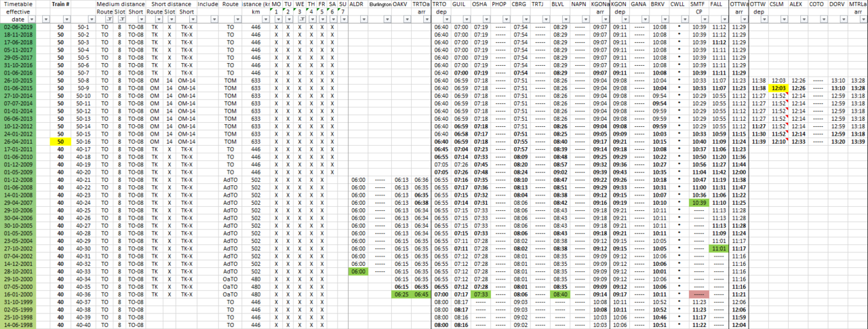Click the Burlington column header cell

[380, 4]
